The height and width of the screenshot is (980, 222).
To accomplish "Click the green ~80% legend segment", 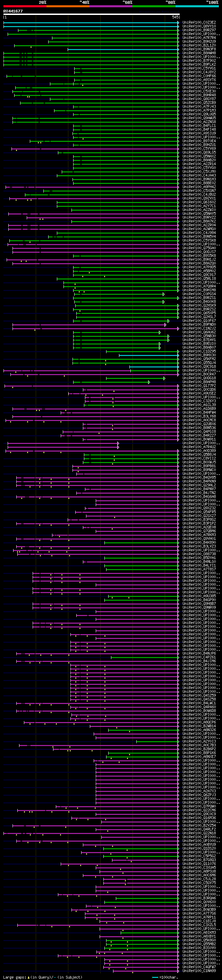I will pyautogui.click(x=154, y=6).
